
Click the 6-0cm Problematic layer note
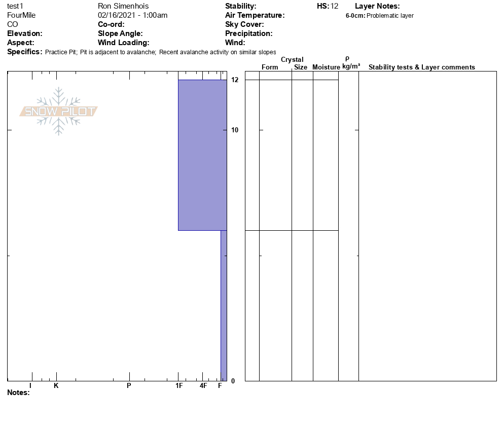click(379, 16)
